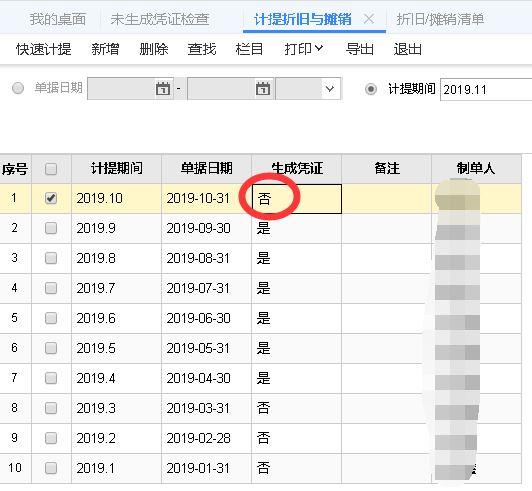Viewport: 532px width, 491px height.
Task: Open the 折旧/摊销清单 tab
Action: click(440, 19)
